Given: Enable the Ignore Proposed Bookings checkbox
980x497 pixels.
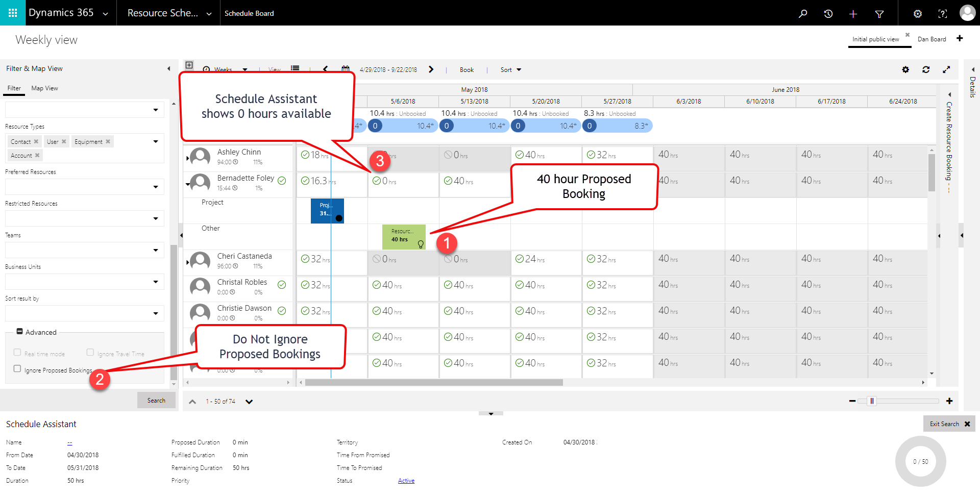Looking at the screenshot, I should point(17,368).
